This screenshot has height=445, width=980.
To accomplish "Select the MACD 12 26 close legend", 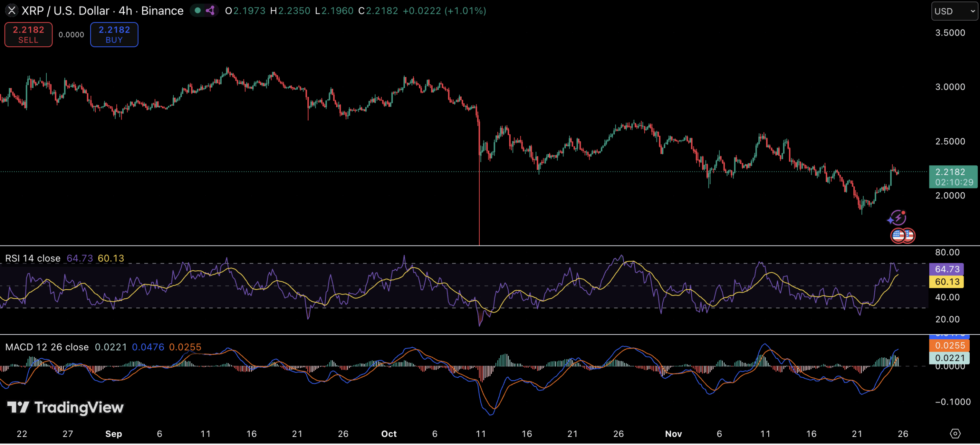I will [x=47, y=347].
